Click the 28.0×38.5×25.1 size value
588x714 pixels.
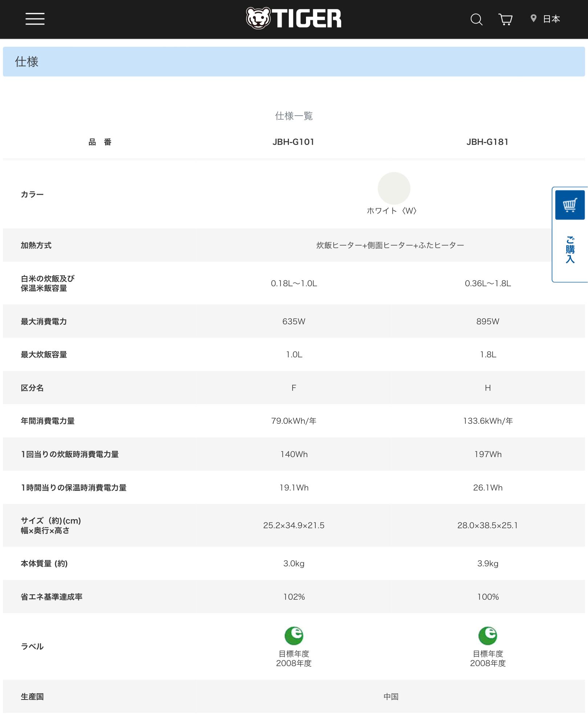[487, 525]
